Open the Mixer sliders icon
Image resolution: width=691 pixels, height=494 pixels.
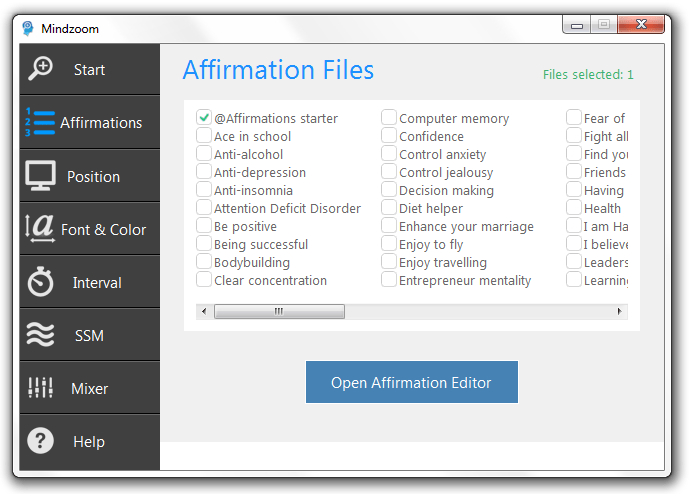40,388
